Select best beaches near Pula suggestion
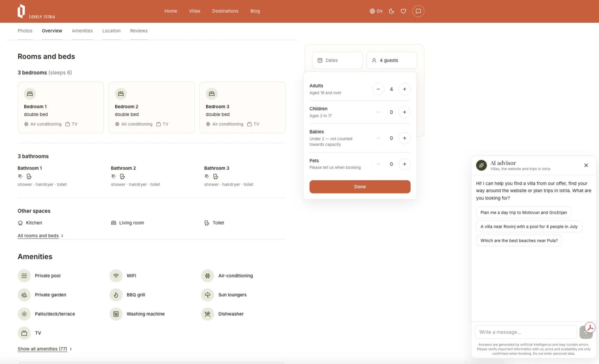Viewport: 599px width, 364px height. pos(519,241)
